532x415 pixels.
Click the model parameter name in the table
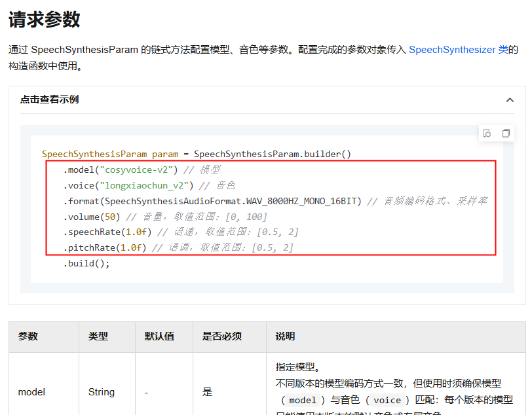(31, 392)
